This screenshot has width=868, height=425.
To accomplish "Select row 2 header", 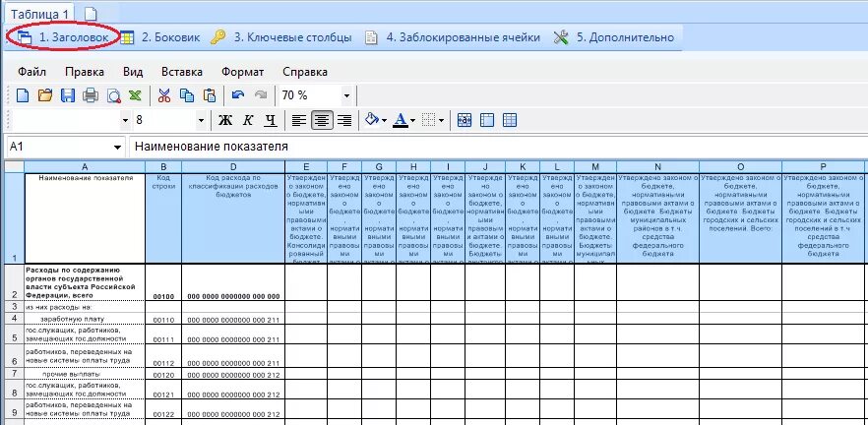I will [x=14, y=282].
